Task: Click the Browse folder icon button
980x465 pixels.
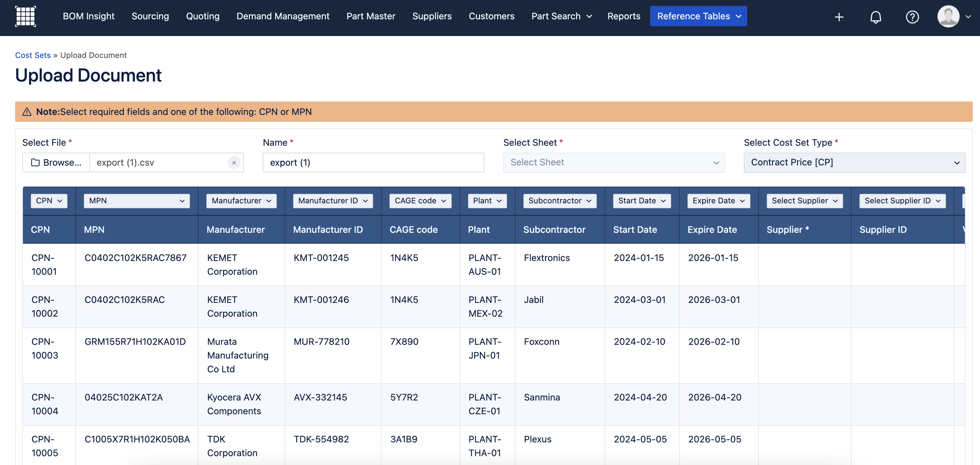Action: [56, 163]
